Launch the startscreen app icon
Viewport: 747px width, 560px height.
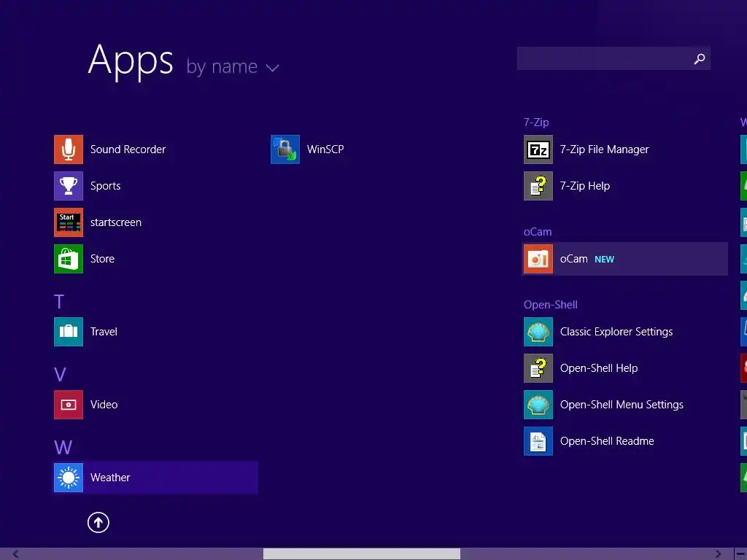pyautogui.click(x=68, y=222)
